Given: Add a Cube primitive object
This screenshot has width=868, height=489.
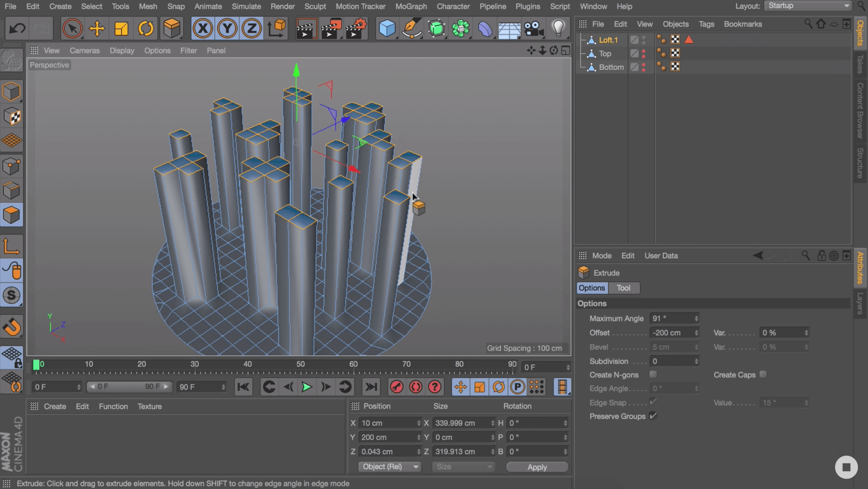Looking at the screenshot, I should click(x=387, y=28).
